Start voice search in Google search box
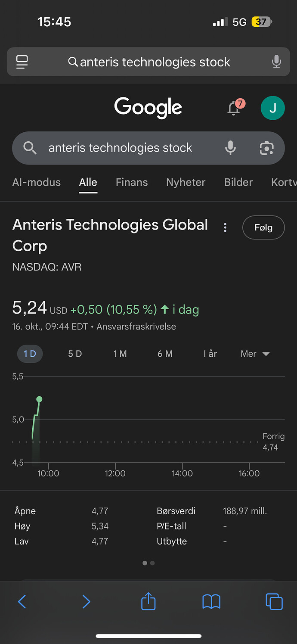This screenshot has width=297, height=644. 231,148
